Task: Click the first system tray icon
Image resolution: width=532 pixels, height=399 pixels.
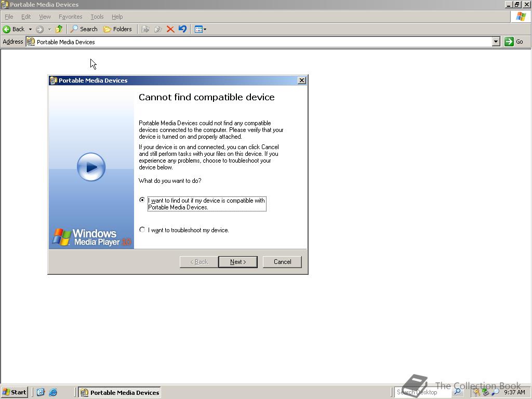Action: click(476, 393)
